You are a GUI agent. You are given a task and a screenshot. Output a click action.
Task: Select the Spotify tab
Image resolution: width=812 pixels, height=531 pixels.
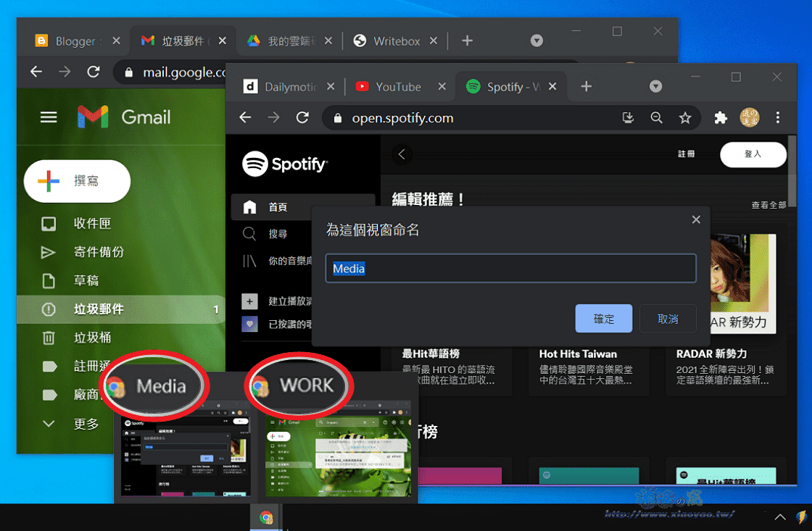click(x=510, y=87)
